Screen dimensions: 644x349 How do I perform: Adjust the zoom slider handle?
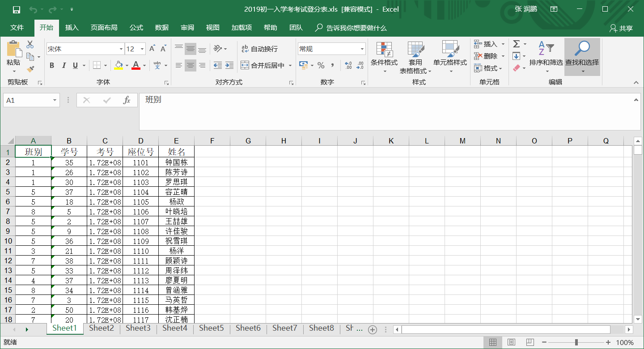coord(576,342)
